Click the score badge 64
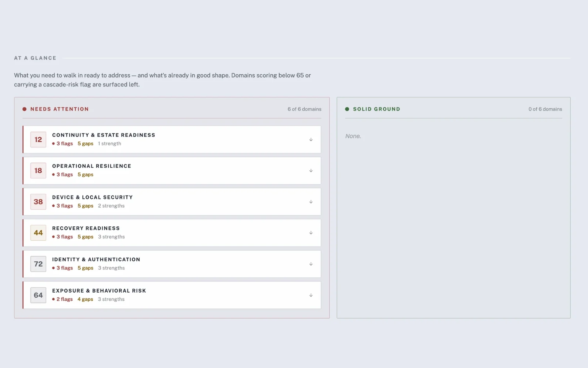The image size is (588, 368). [38, 296]
